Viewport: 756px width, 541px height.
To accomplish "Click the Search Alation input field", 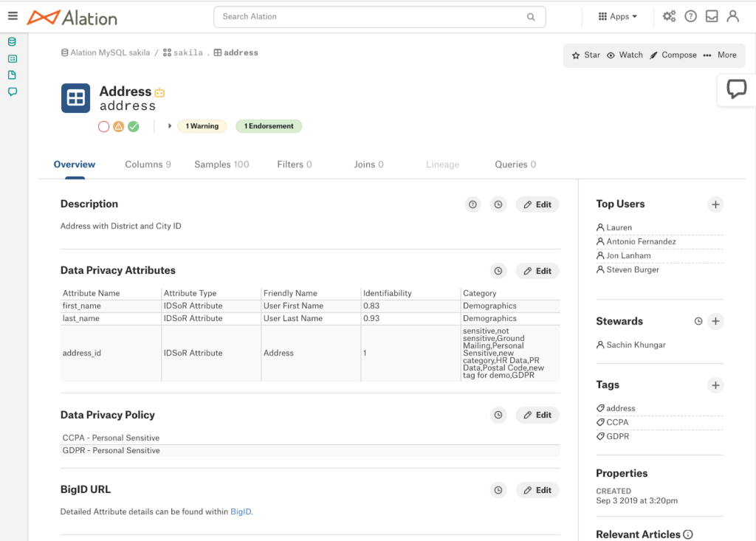I will [x=379, y=16].
